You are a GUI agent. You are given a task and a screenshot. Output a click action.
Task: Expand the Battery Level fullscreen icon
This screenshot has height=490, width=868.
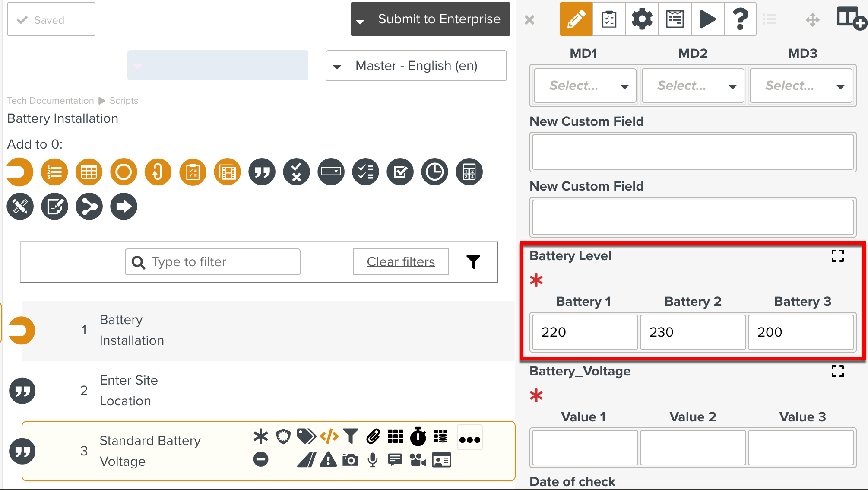pos(837,256)
